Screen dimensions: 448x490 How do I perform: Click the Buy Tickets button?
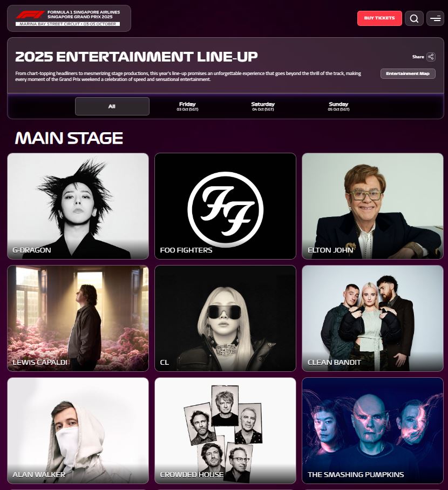click(379, 18)
